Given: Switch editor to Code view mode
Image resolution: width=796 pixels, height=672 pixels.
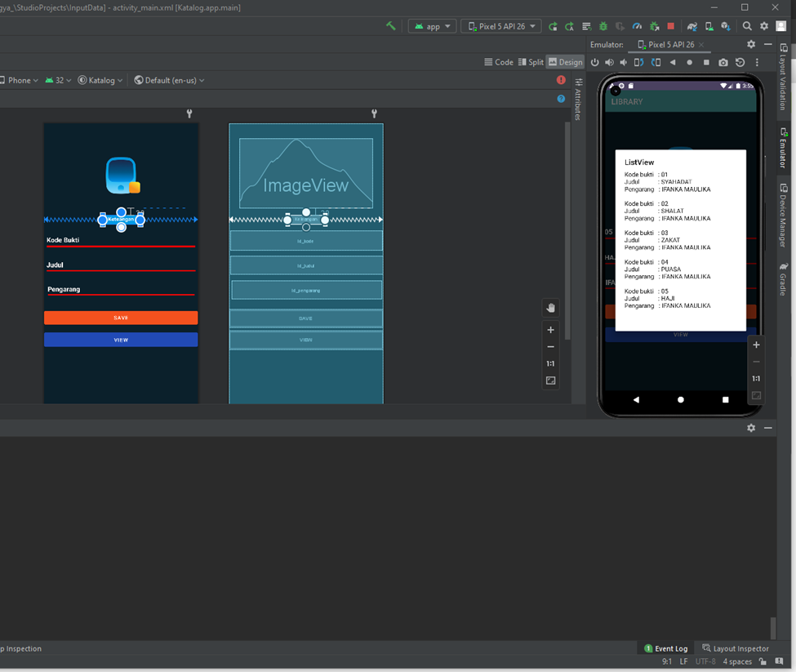Looking at the screenshot, I should 499,62.
